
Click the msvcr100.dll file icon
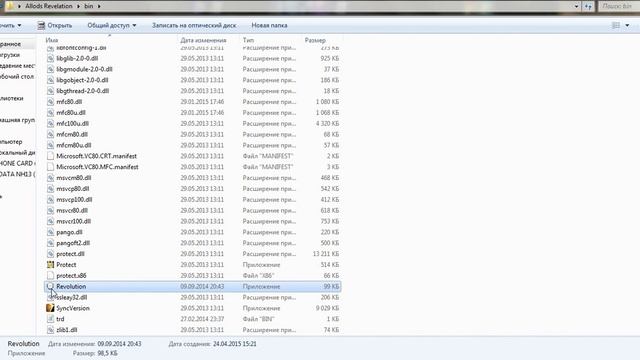[x=50, y=221]
